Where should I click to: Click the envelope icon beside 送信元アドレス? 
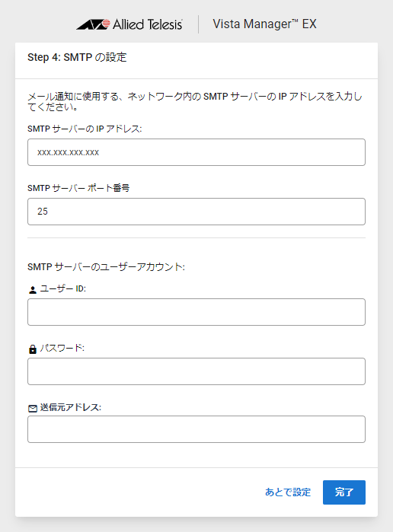[33, 409]
